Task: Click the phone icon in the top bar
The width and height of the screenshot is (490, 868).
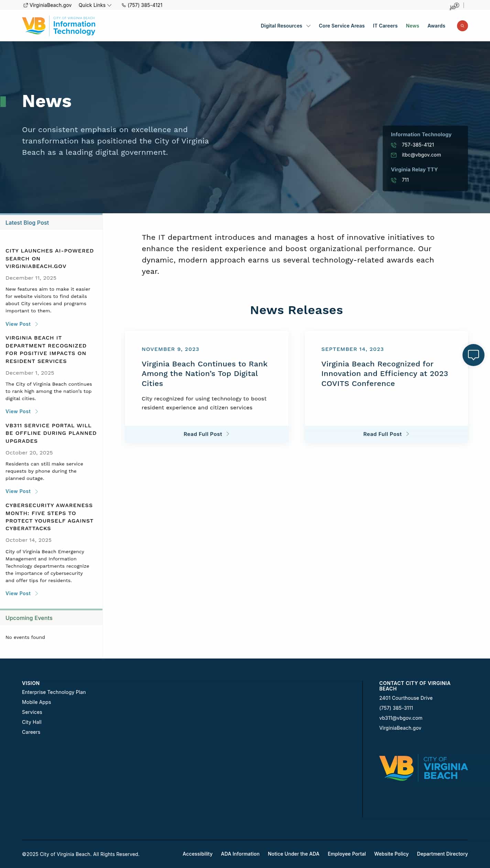Action: point(124,5)
